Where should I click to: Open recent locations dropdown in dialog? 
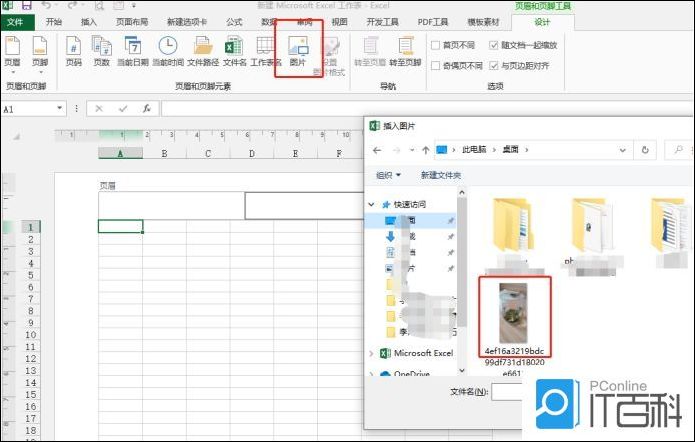[412, 150]
